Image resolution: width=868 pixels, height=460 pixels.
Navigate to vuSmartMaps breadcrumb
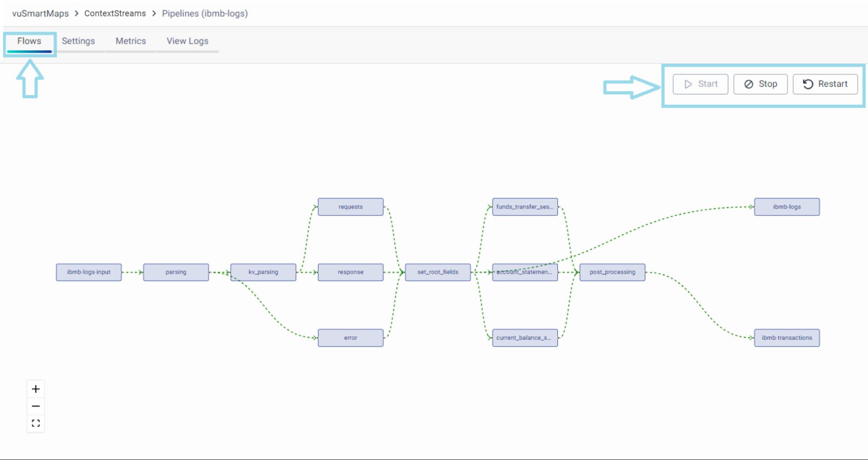click(40, 13)
